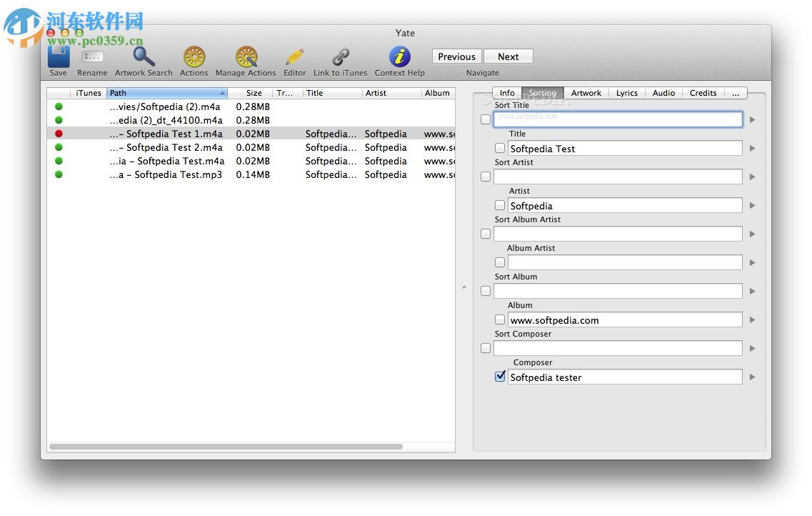
Task: Open Manage Actions
Action: coord(246,57)
